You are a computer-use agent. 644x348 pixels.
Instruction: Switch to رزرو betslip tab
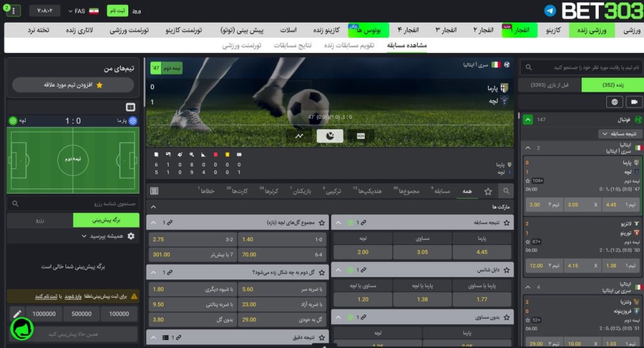[x=40, y=220]
